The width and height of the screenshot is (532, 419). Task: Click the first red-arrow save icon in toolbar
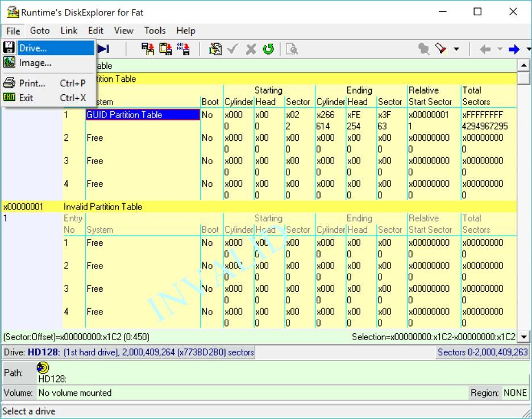pos(148,49)
